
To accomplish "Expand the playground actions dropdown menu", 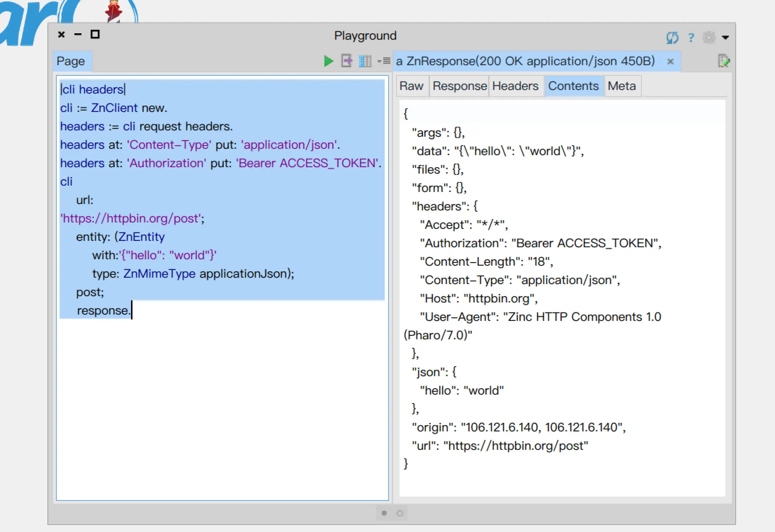I will (384, 61).
